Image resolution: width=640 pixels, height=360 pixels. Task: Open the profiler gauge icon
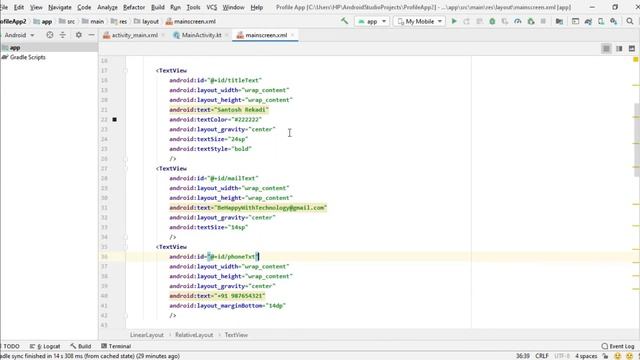coord(518,21)
